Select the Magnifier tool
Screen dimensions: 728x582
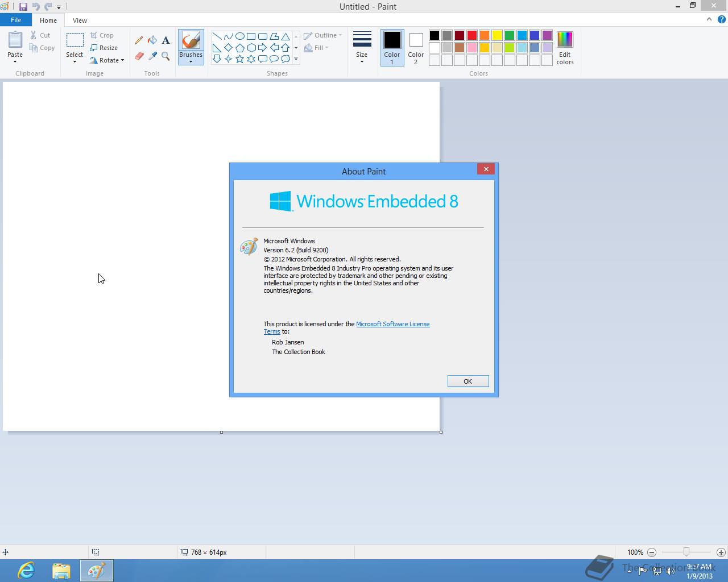tap(166, 56)
